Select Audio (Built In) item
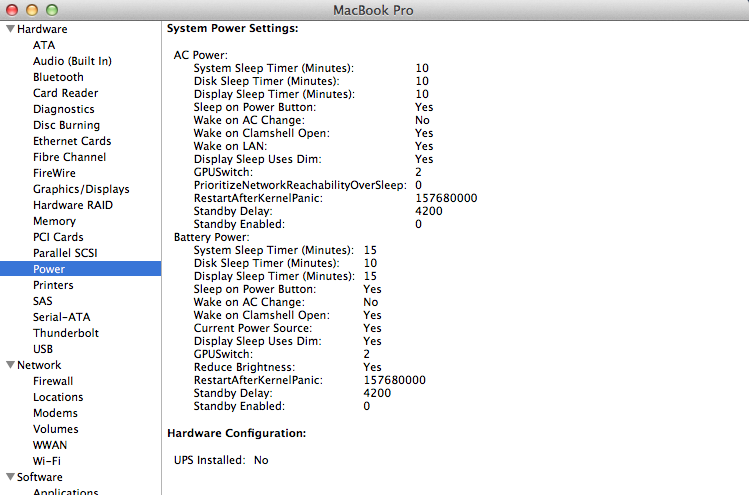The width and height of the screenshot is (749, 495). (x=72, y=61)
